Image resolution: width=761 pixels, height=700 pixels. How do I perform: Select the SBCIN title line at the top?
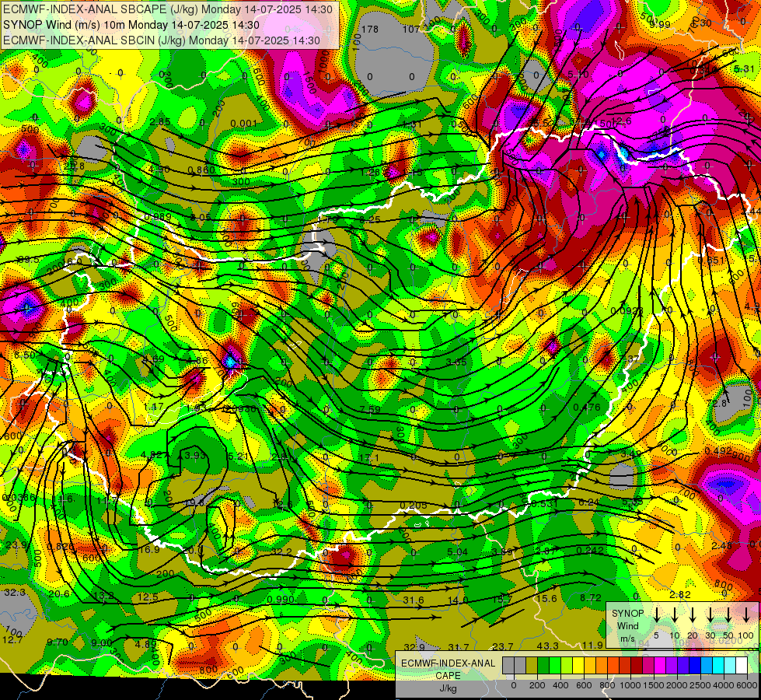162,40
